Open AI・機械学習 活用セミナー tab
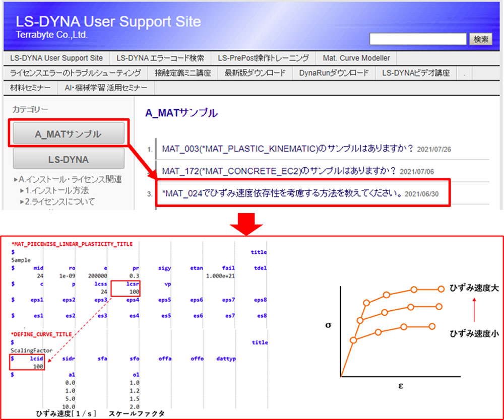Image resolution: width=504 pixels, height=420 pixels. pos(106,88)
